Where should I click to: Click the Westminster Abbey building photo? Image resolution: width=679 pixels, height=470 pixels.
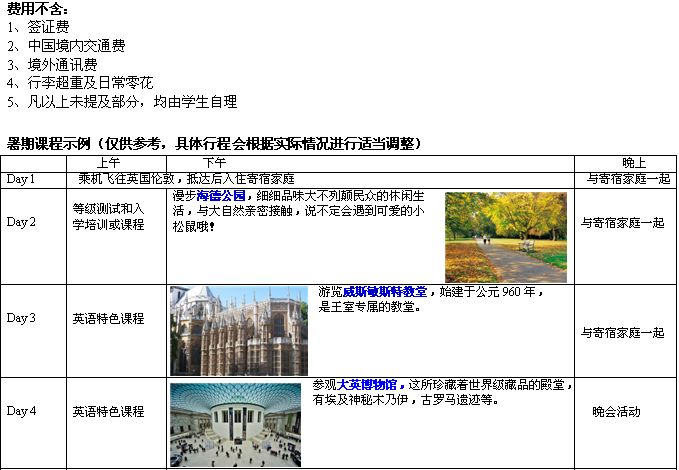click(239, 330)
